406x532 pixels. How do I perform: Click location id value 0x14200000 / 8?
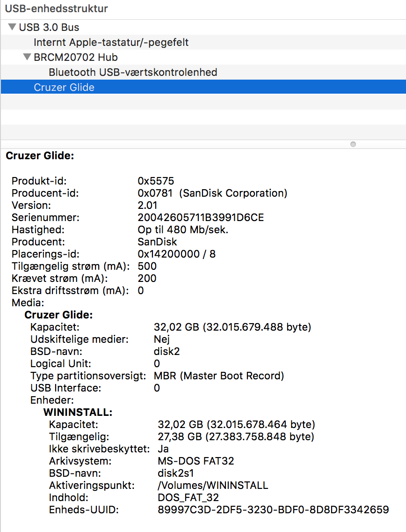176,254
